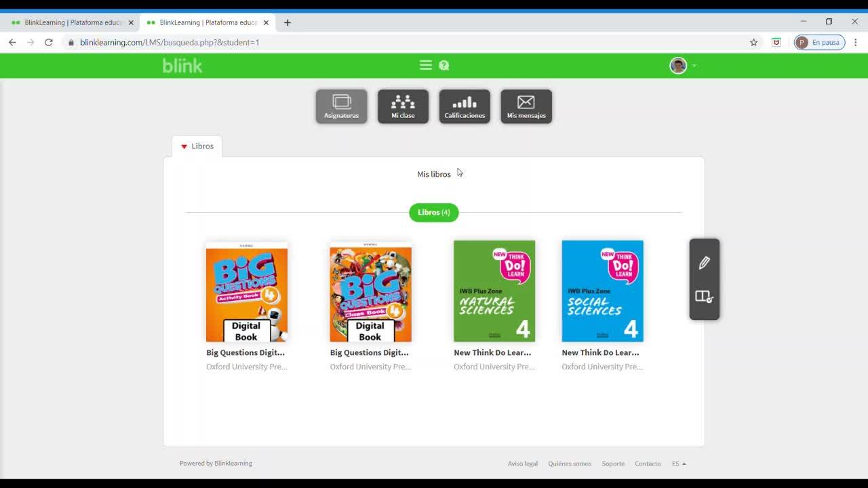Viewport: 868px width, 488px height.
Task: Click the title under the Activity Book cover
Action: tap(245, 352)
